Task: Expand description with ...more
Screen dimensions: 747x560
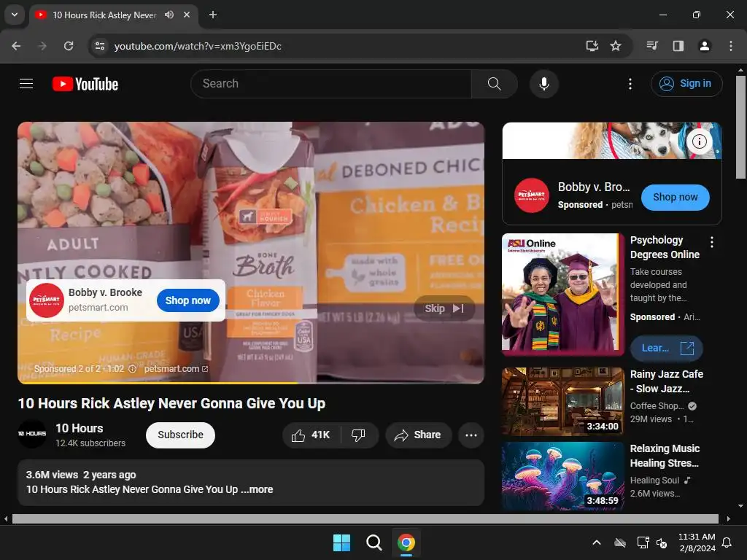Action: point(258,489)
